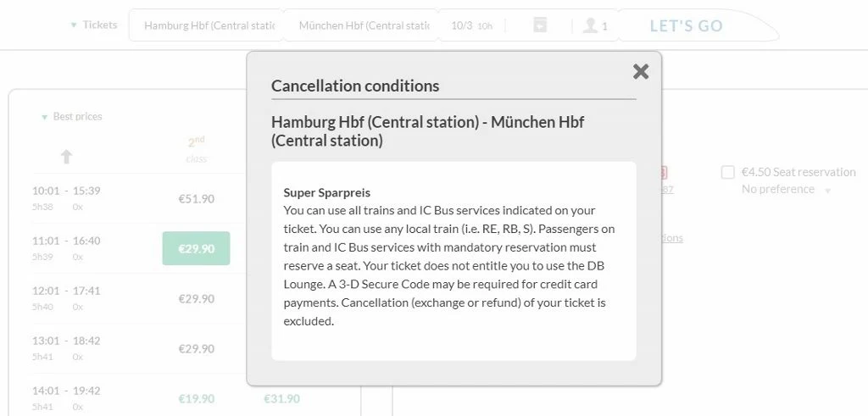Click the up arrow for earlier trains
This screenshot has height=416, width=868.
pyautogui.click(x=66, y=157)
